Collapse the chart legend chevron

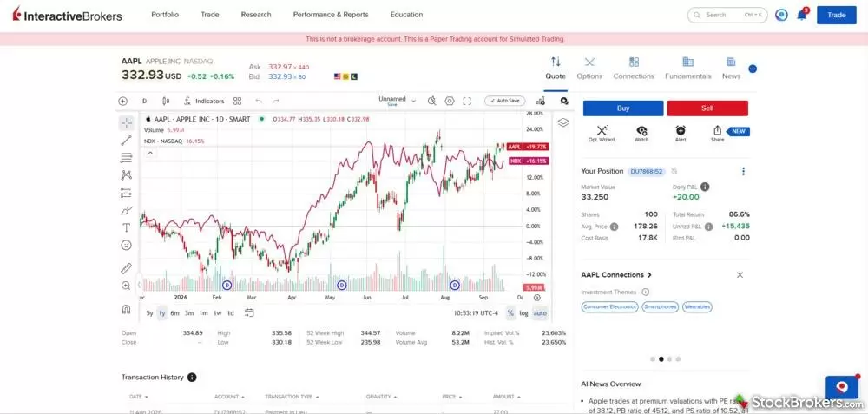click(x=150, y=153)
